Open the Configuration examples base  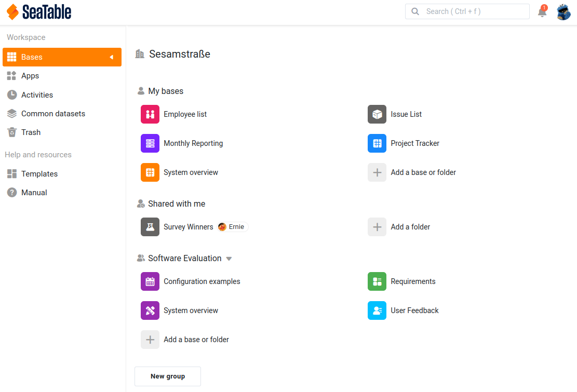(x=202, y=281)
